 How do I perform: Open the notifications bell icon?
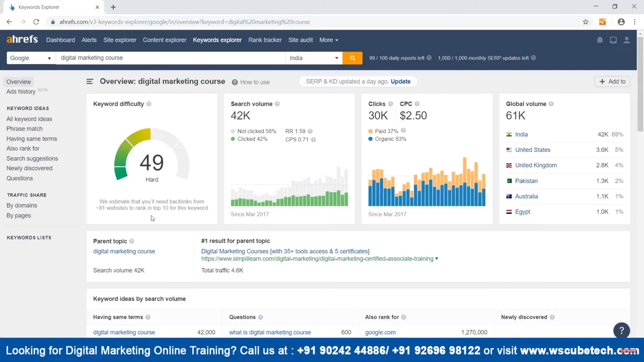point(600,40)
